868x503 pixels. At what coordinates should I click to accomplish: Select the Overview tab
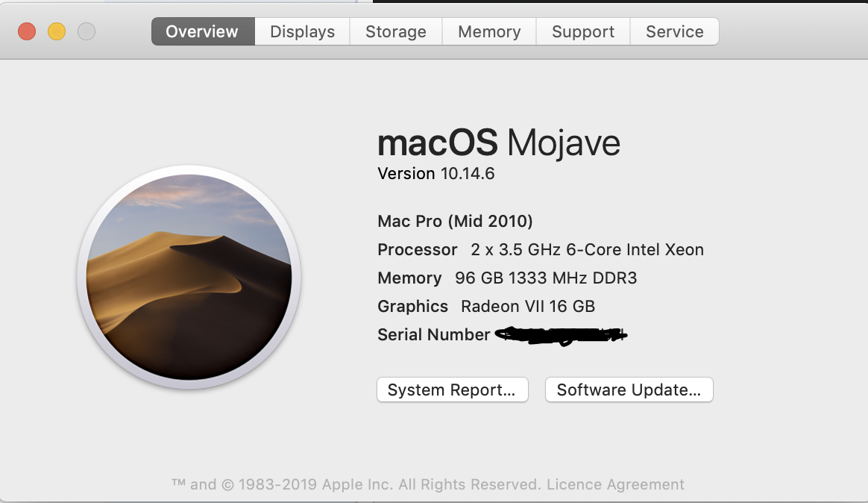202,31
